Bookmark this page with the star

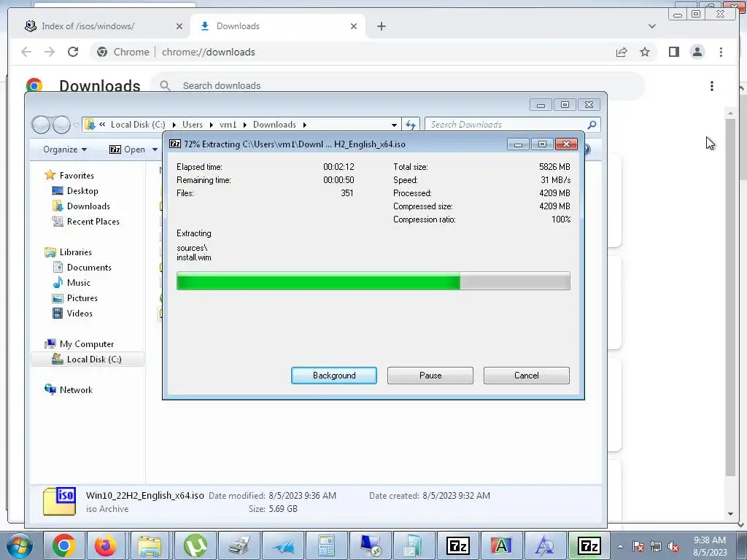tap(645, 52)
